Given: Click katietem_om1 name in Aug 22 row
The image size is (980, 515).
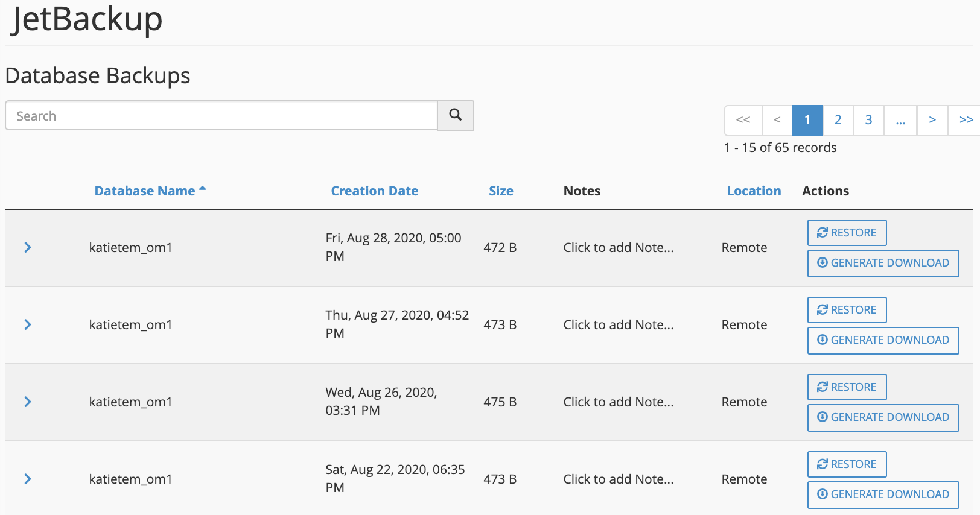Looking at the screenshot, I should pyautogui.click(x=130, y=479).
